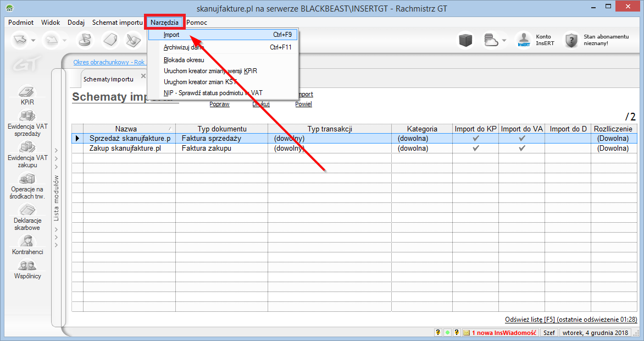This screenshot has width=644, height=341.
Task: Expand the cloud database dropdown arrow
Action: 504,41
